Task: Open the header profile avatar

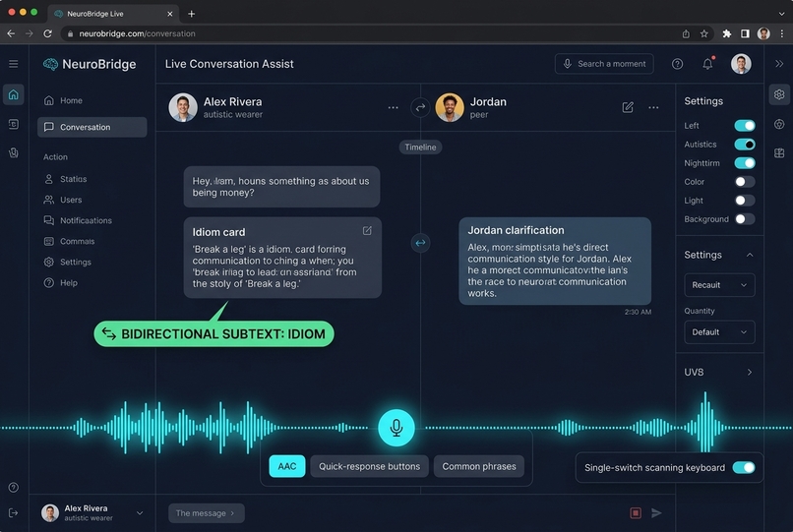Action: 741,64
